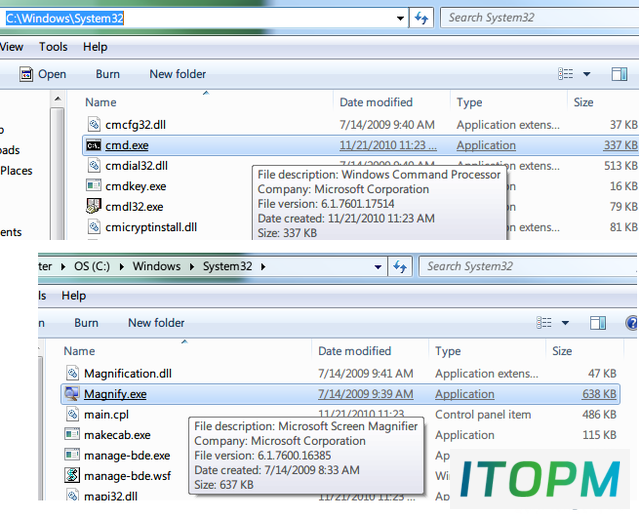Change view icon in upper window toolbar
Screen dimensions: 640x519
[565, 74]
